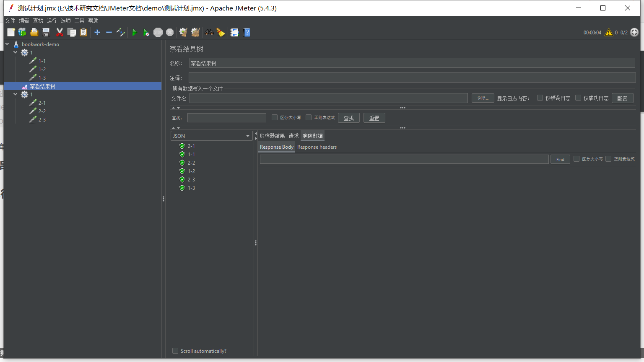Select result 2-2 with green shield
This screenshot has height=362, width=644.
tap(187, 163)
